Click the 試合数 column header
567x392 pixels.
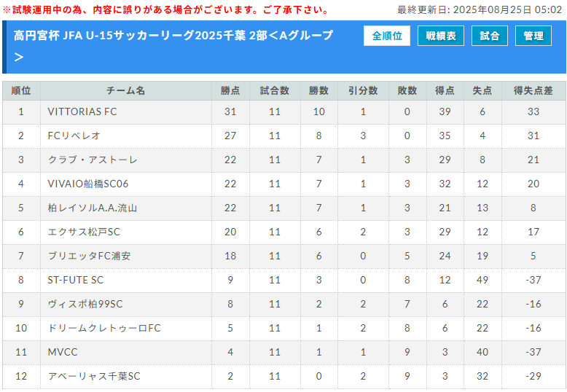pyautogui.click(x=275, y=90)
